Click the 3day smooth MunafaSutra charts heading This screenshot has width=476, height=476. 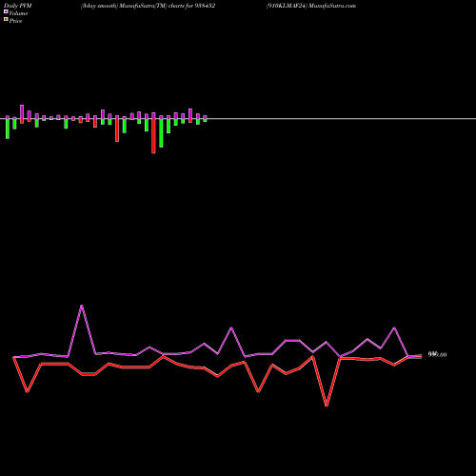148,6
